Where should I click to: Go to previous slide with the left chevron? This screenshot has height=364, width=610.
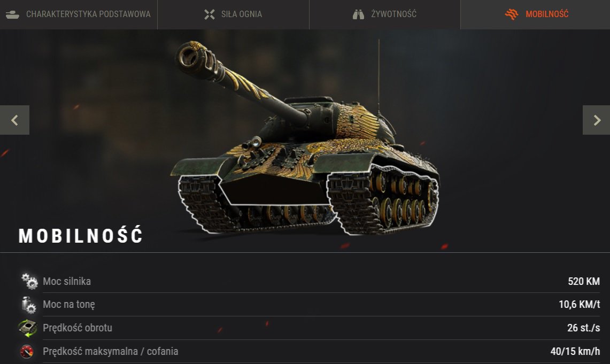pos(14,120)
